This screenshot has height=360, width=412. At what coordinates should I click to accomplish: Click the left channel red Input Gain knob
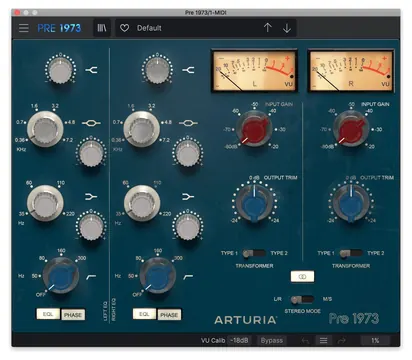point(254,129)
